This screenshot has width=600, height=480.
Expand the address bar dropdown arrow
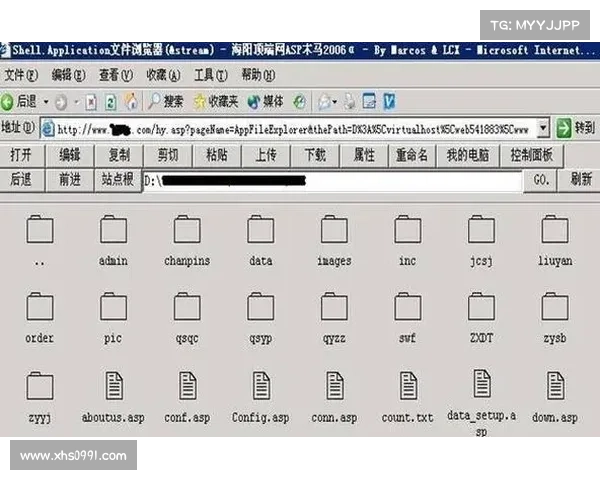(543, 128)
